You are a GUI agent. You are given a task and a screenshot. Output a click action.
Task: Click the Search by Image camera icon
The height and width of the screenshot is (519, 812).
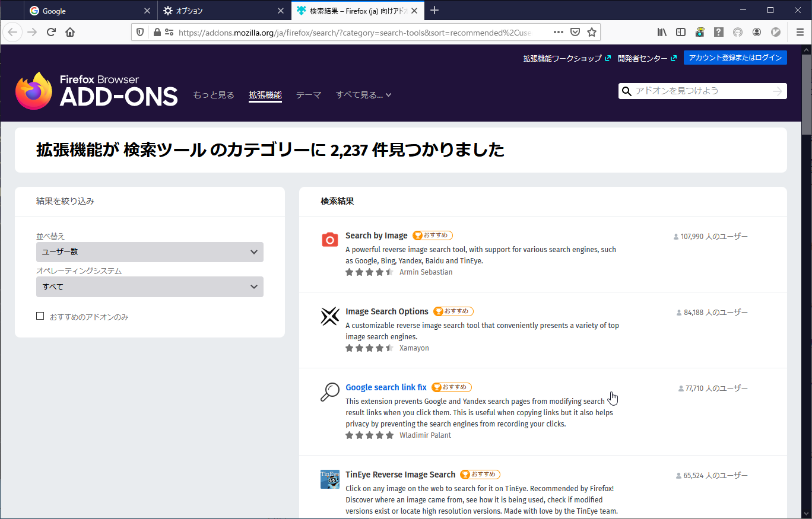click(330, 238)
